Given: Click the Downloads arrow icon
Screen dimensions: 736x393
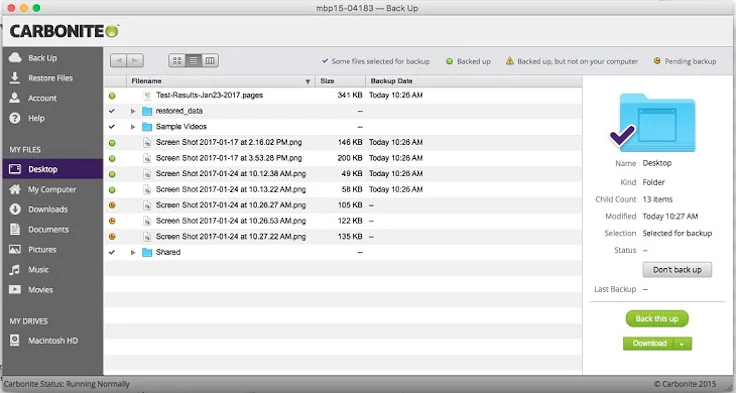Looking at the screenshot, I should point(15,209).
